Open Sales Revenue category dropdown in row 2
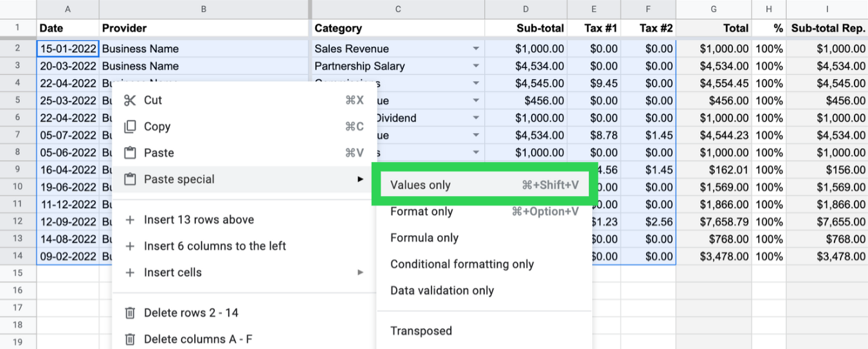Viewport: 868px width, 349px height. [476, 49]
